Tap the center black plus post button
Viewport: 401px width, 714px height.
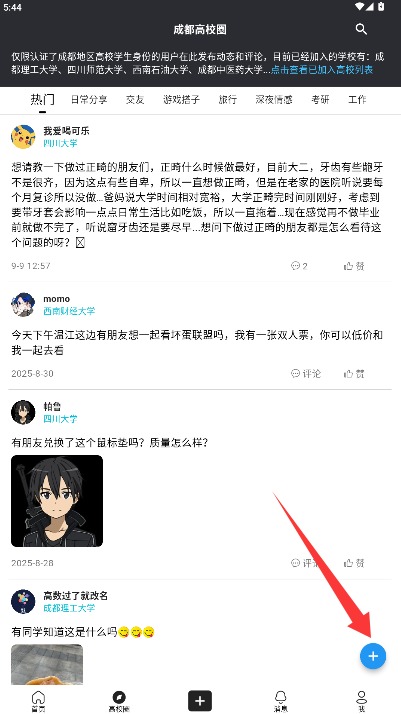pyautogui.click(x=200, y=701)
